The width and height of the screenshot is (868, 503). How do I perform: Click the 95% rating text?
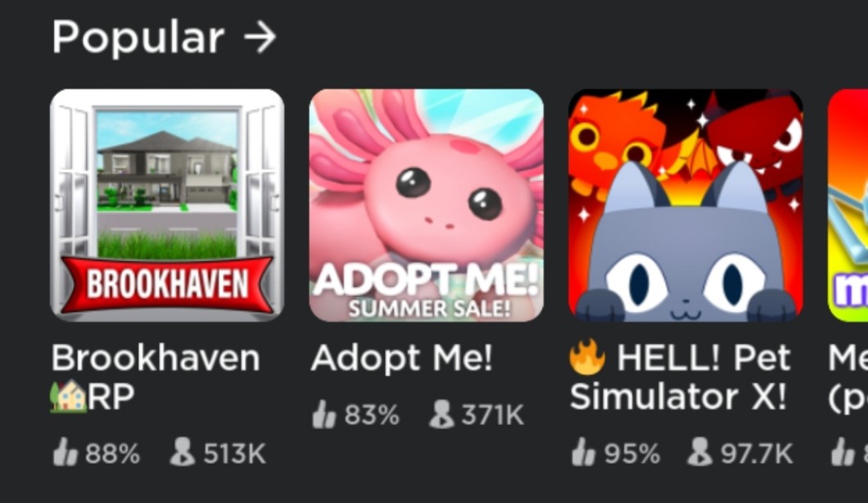632,453
